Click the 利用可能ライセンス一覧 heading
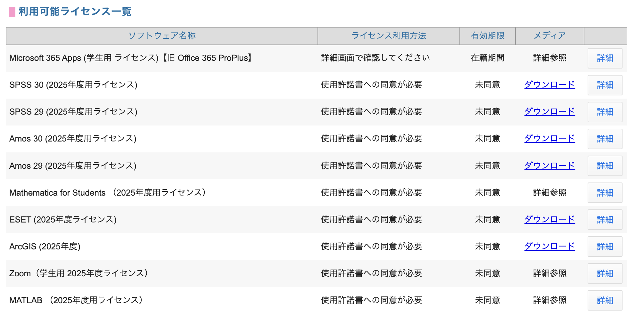 click(x=75, y=12)
